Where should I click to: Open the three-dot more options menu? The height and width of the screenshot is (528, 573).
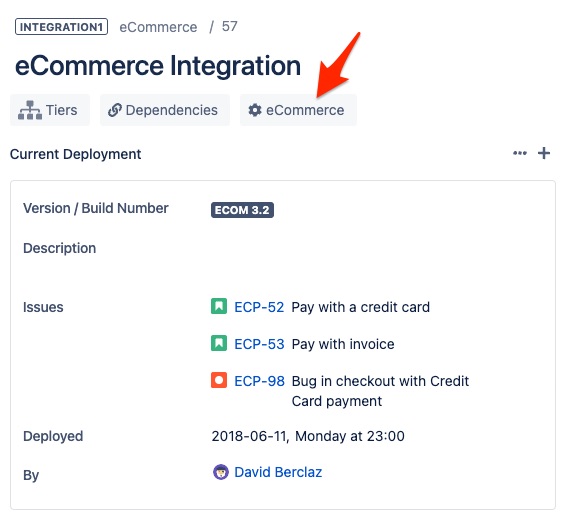tap(520, 153)
